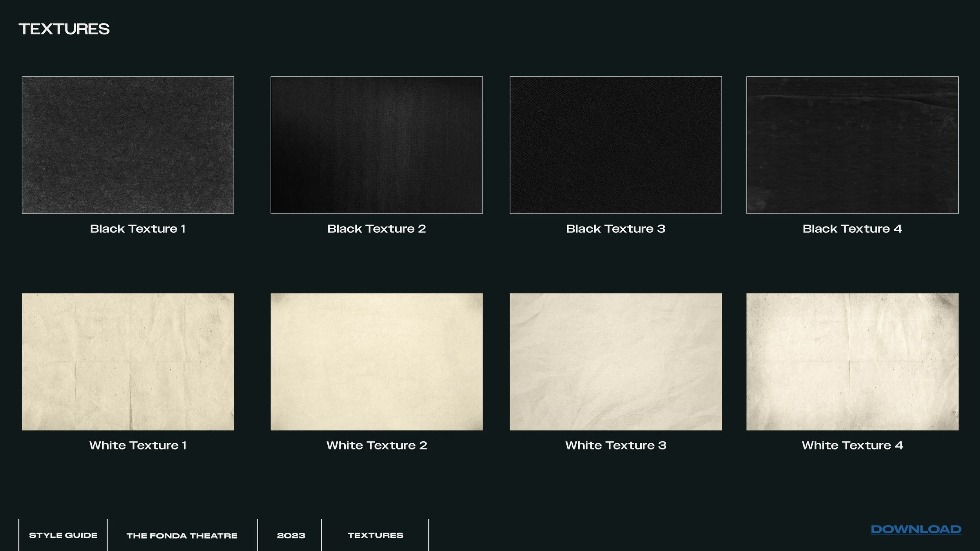
Task: Click the White Texture 3 caption
Action: click(615, 445)
